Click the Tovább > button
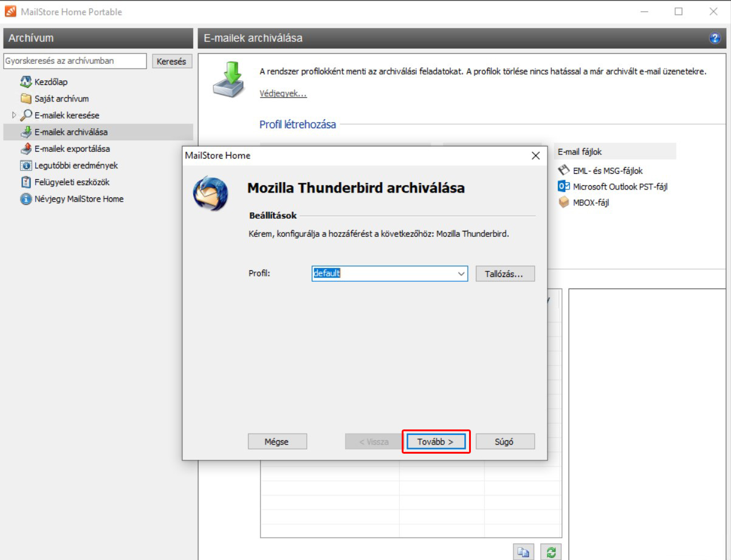Image resolution: width=731 pixels, height=560 pixels. [436, 442]
